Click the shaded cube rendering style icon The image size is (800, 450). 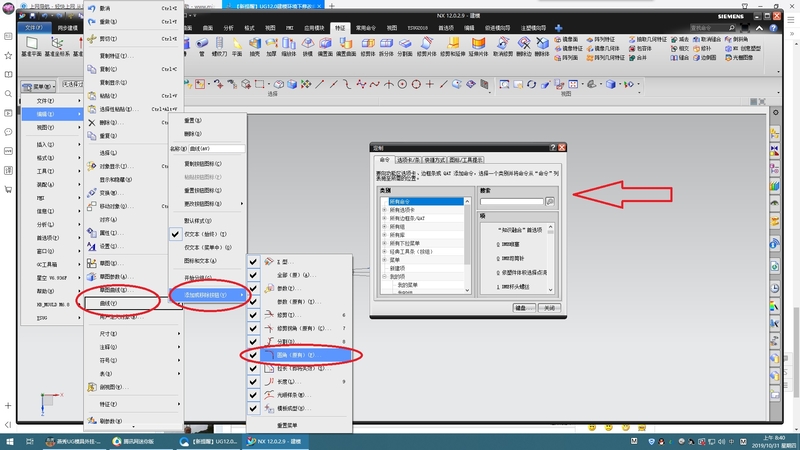pyautogui.click(x=610, y=84)
